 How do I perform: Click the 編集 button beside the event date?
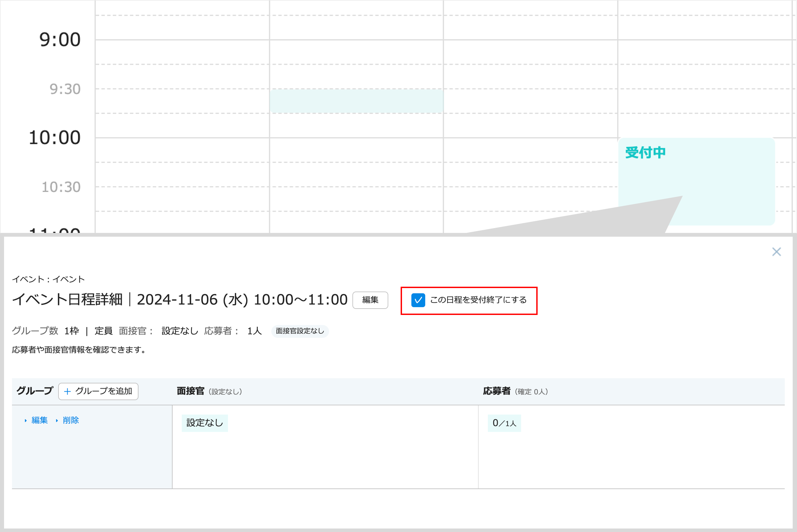coord(370,300)
